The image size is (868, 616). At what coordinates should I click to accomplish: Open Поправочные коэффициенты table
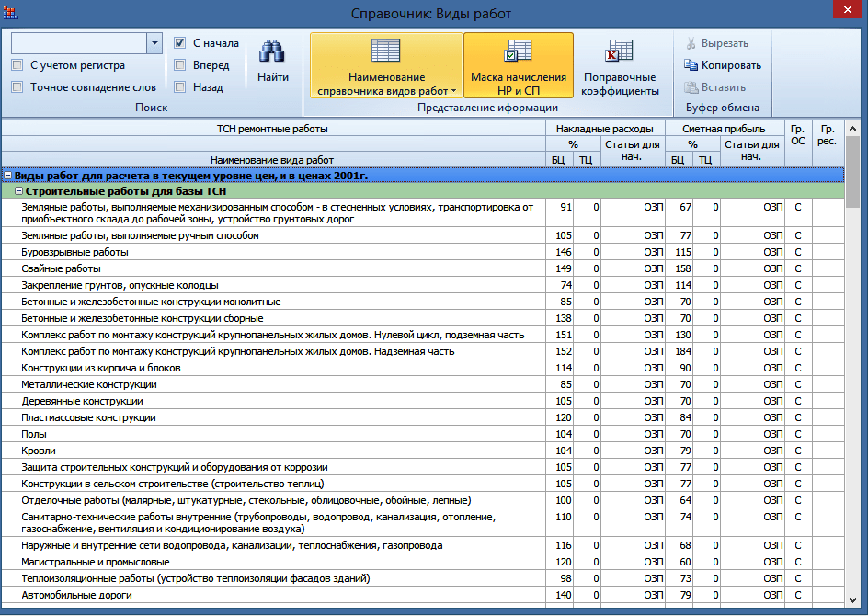tap(620, 65)
